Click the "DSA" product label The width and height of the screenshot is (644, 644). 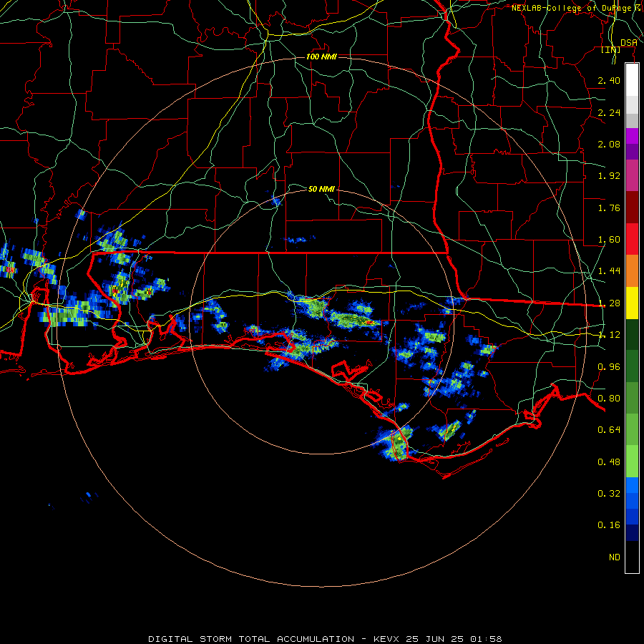click(x=629, y=42)
